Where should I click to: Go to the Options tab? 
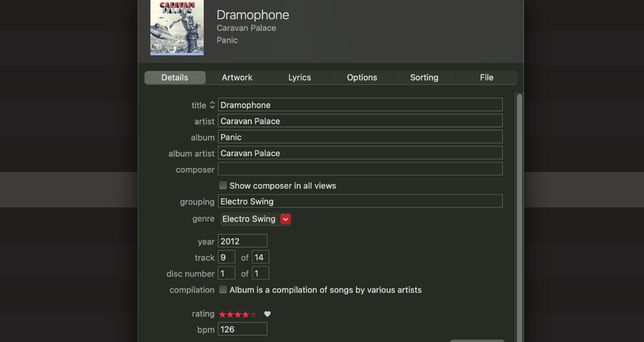click(361, 77)
